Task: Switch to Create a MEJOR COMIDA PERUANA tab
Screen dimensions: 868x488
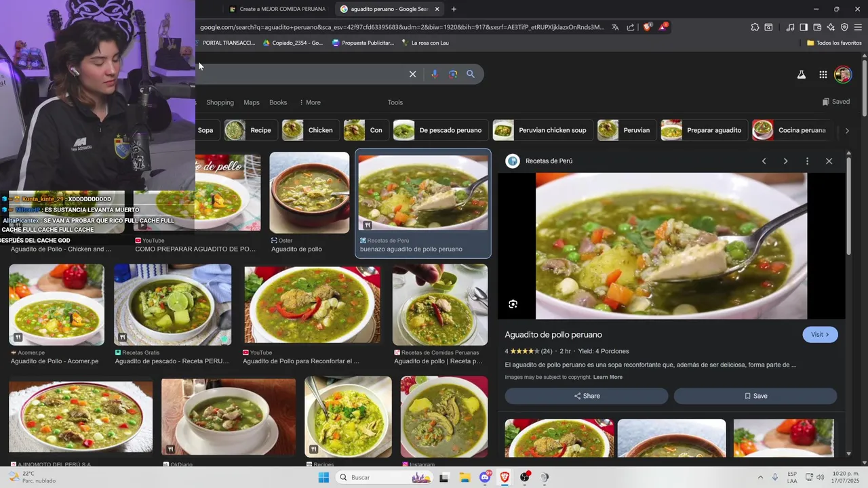Action: pos(277,9)
